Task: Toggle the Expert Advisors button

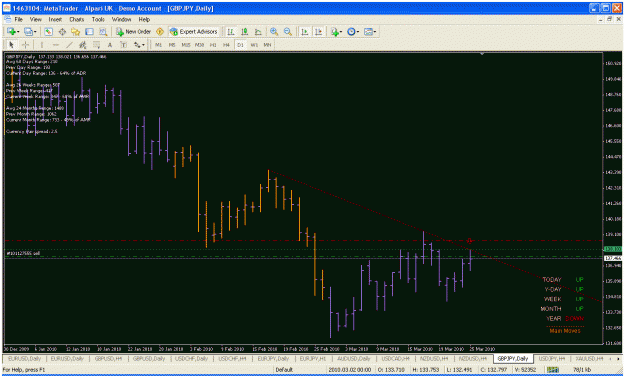Action: [194, 31]
